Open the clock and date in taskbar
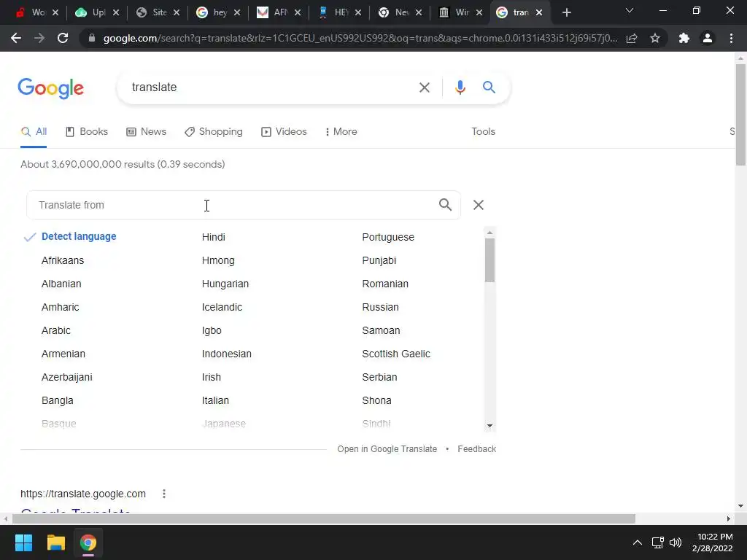The width and height of the screenshot is (747, 560). 712,542
